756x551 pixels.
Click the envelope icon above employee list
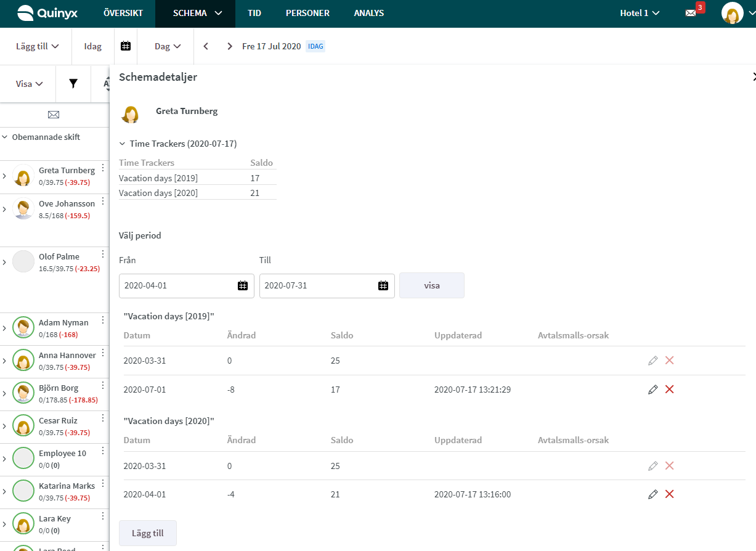tap(54, 115)
